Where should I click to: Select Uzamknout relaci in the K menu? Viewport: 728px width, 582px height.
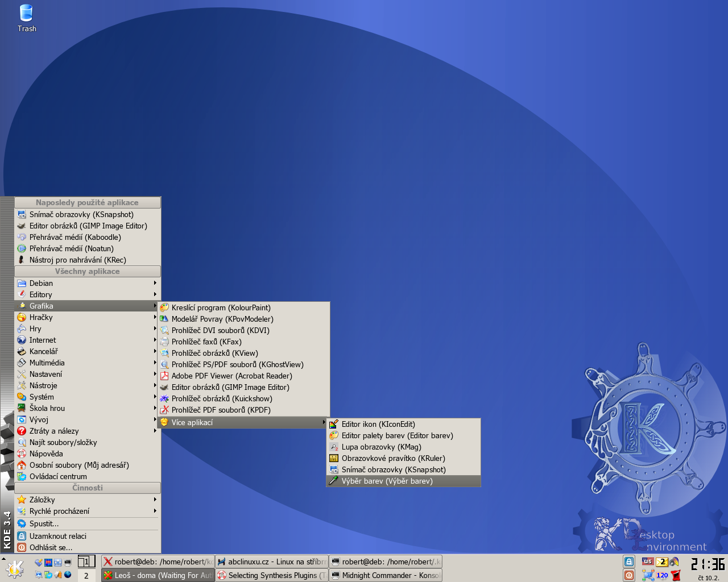[88, 536]
